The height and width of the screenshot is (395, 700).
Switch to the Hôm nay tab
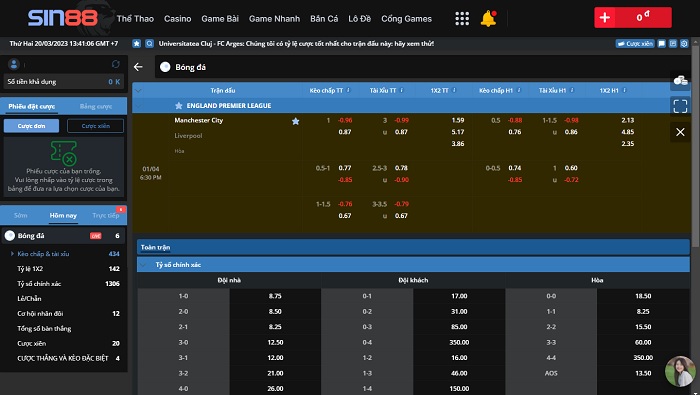coord(63,215)
